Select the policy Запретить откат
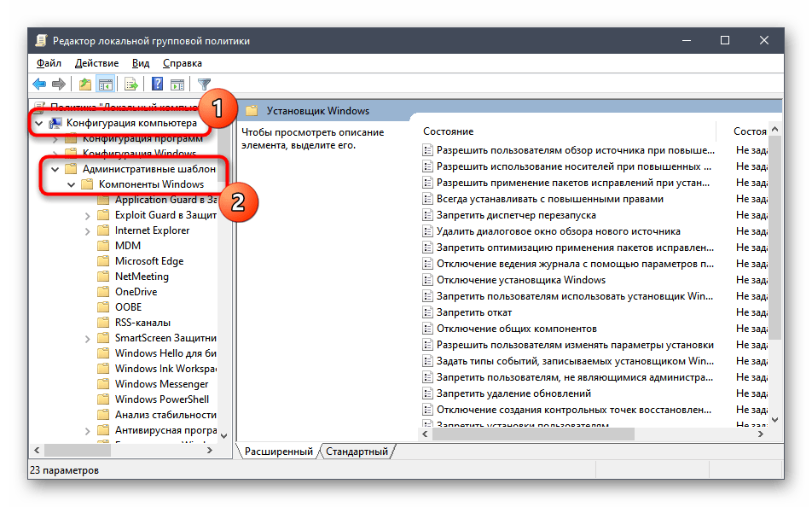Screen dimensions: 812x507 473,312
